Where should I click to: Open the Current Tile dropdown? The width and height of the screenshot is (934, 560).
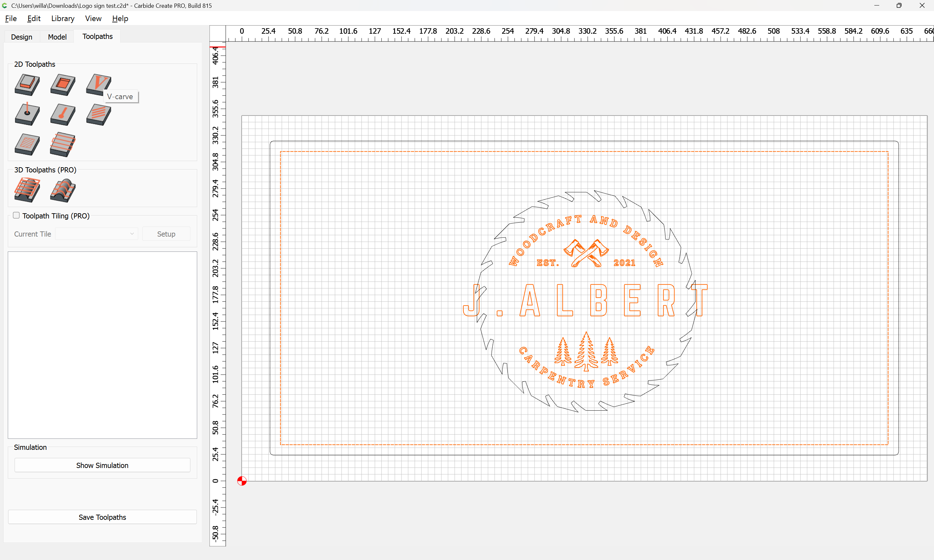tap(97, 234)
